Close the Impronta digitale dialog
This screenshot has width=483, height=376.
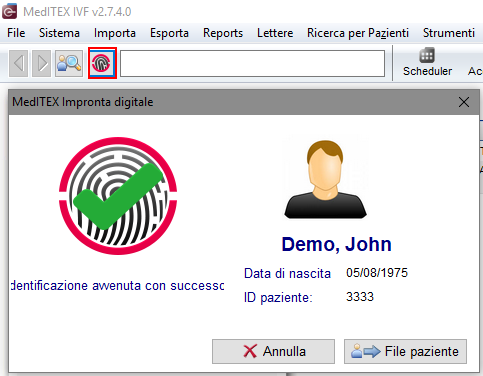464,102
